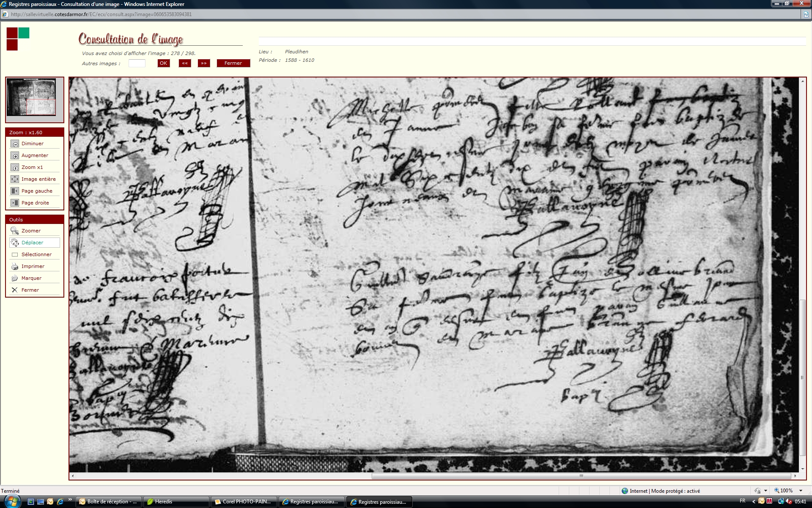Click the page overview thumbnail
This screenshot has height=508, width=812.
click(x=31, y=97)
